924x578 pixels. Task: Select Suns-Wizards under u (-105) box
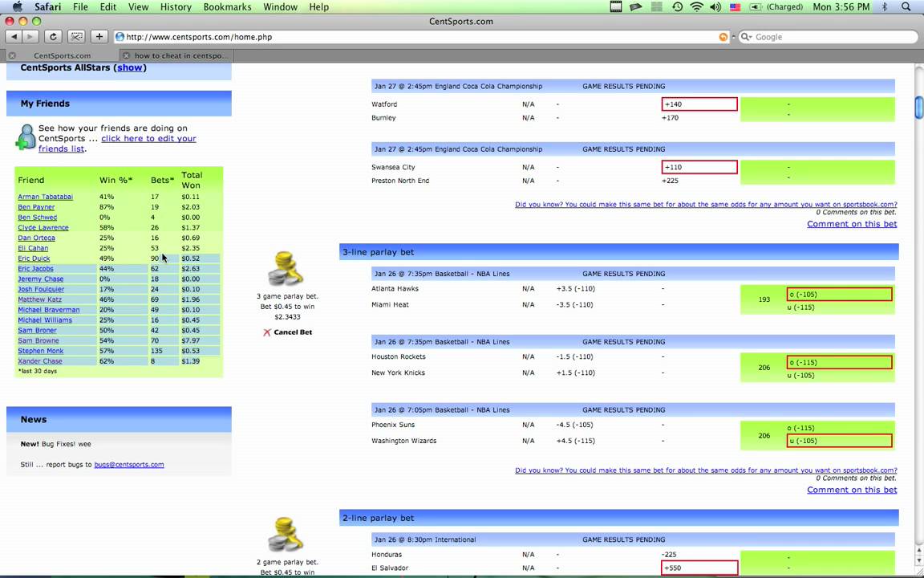point(839,441)
